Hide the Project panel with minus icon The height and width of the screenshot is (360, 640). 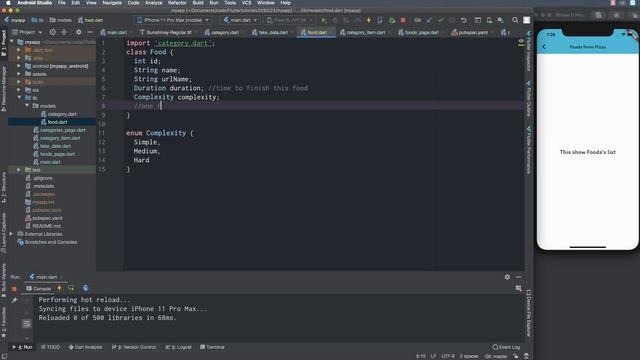(90, 32)
